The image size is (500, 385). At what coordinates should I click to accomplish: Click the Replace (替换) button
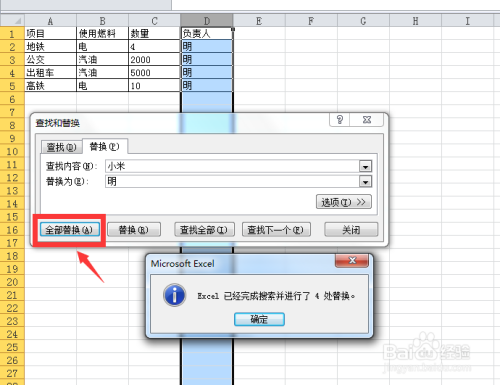pyautogui.click(x=134, y=230)
